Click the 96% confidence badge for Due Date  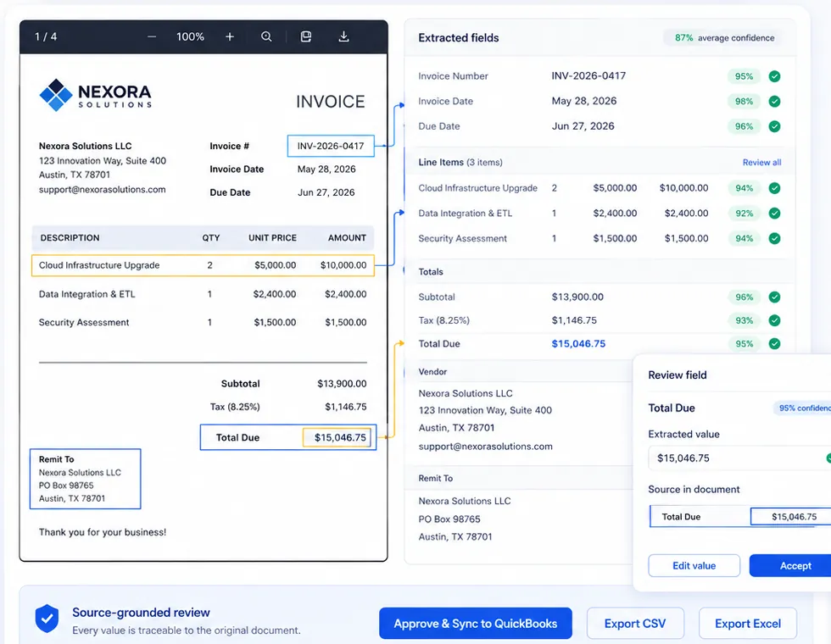click(x=744, y=126)
